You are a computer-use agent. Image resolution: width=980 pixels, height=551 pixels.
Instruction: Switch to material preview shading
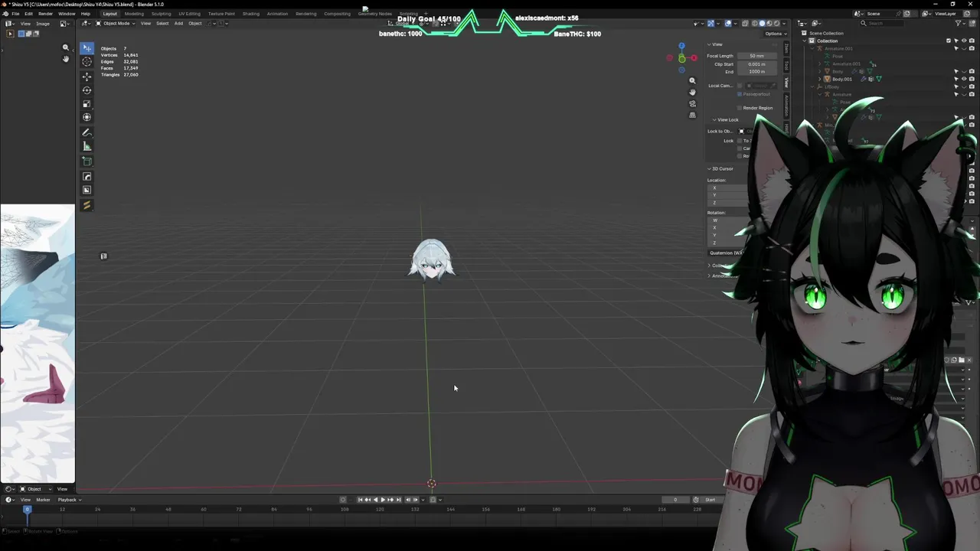pos(769,23)
